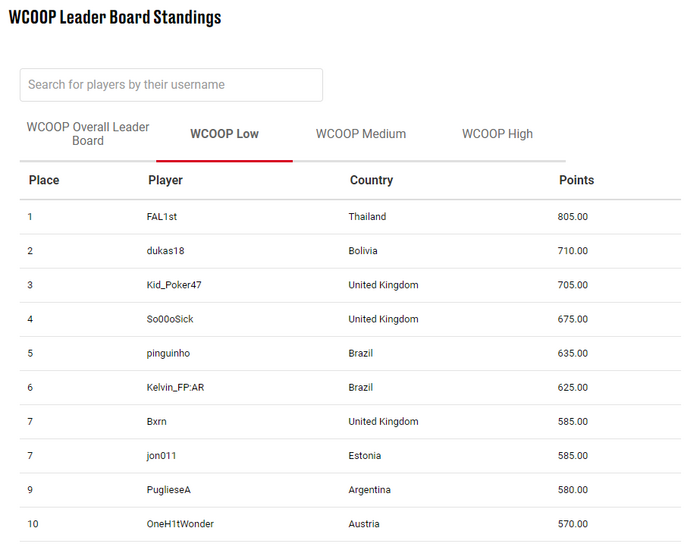
Task: Select the dukas18 player row
Action: tap(350, 251)
